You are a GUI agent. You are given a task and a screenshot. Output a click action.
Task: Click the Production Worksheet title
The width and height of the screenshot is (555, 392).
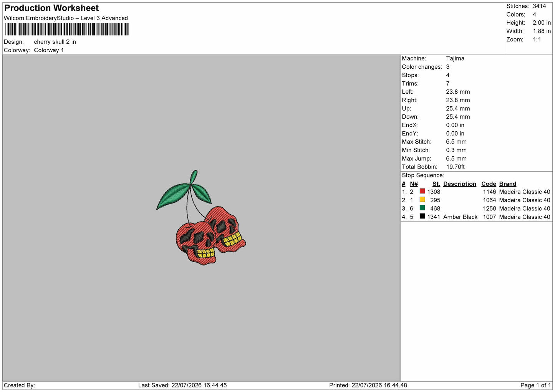pyautogui.click(x=51, y=8)
